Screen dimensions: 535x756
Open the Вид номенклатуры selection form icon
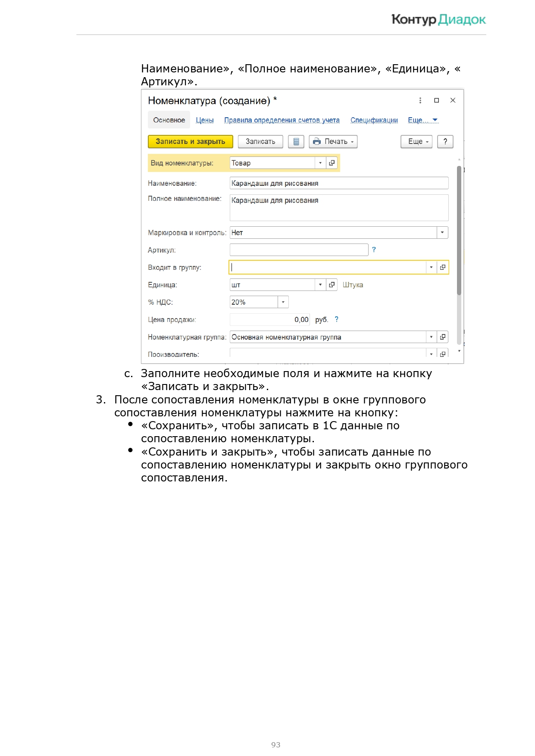[x=332, y=163]
